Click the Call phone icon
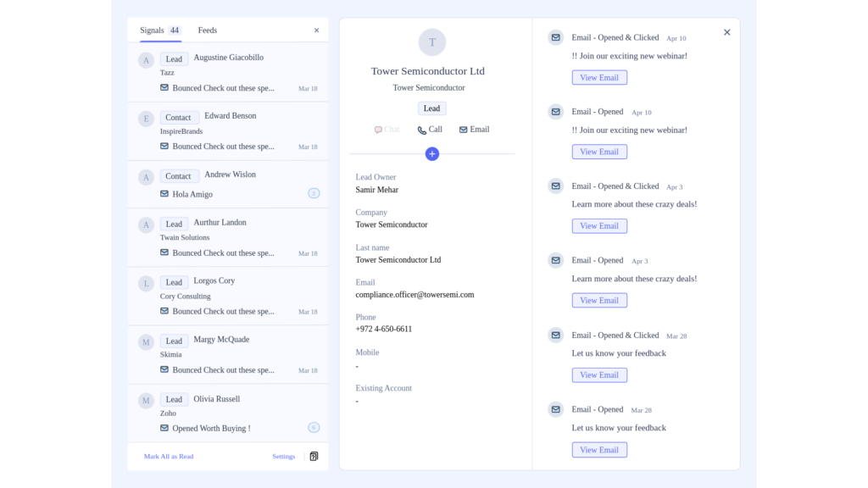 [x=421, y=130]
